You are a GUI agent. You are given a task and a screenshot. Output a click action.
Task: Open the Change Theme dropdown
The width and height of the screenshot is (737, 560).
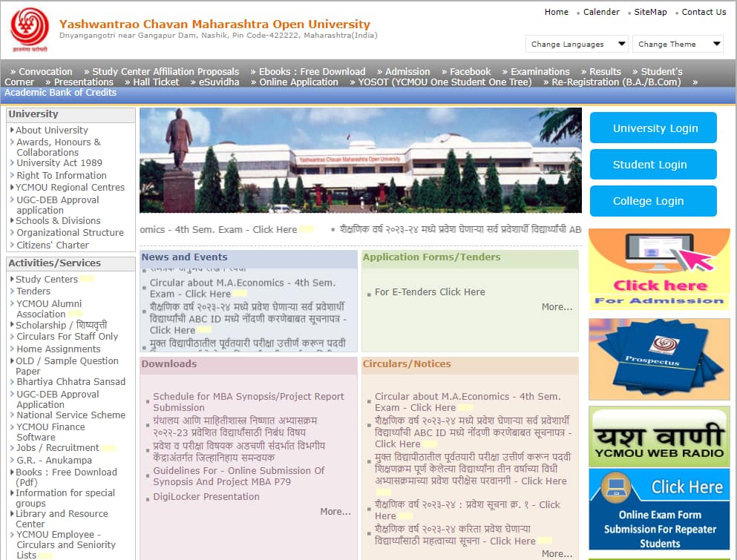coord(677,44)
